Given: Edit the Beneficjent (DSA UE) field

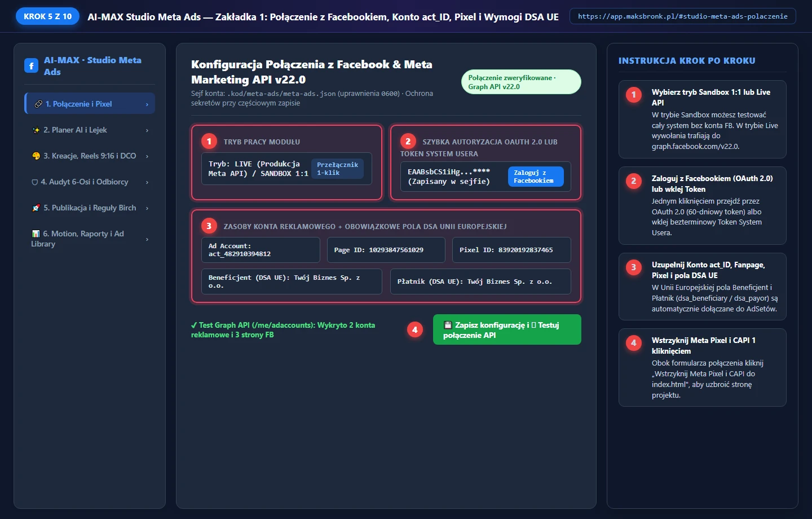Looking at the screenshot, I should (292, 282).
